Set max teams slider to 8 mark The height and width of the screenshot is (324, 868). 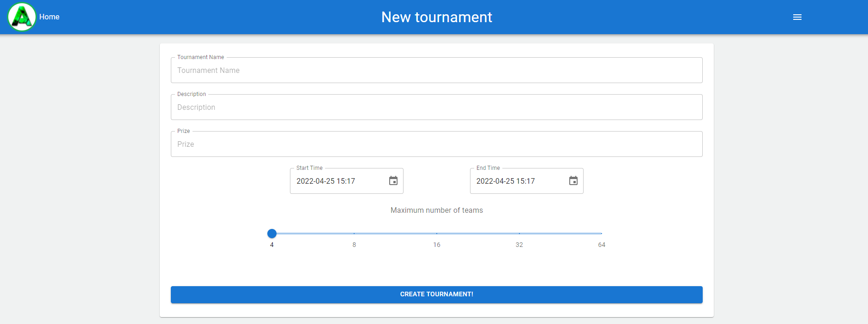(x=354, y=234)
